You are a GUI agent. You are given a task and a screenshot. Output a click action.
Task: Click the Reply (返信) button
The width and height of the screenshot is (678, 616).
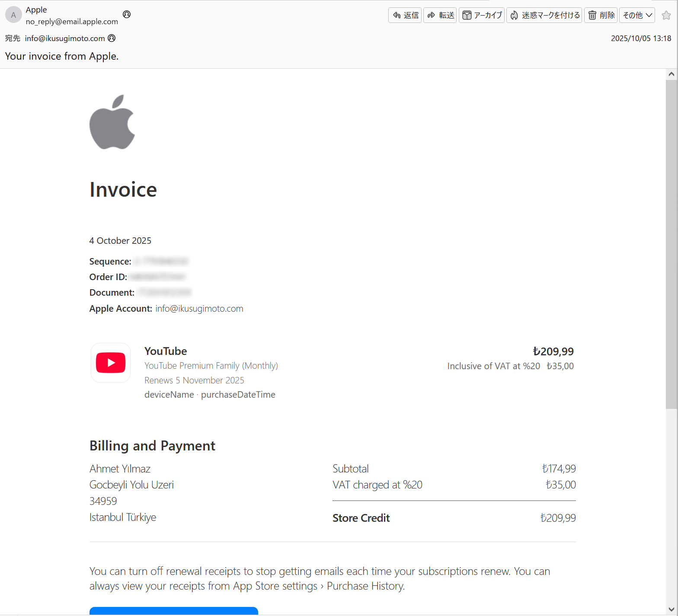pyautogui.click(x=405, y=15)
